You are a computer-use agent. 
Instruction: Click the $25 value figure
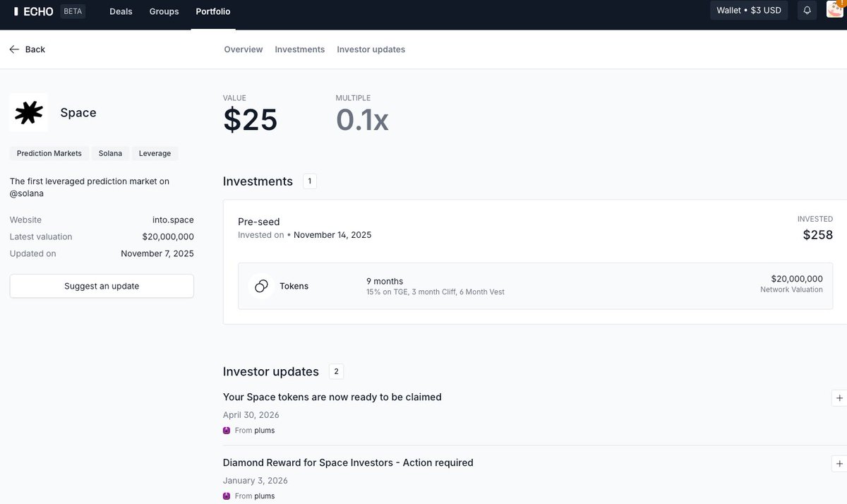tap(251, 120)
